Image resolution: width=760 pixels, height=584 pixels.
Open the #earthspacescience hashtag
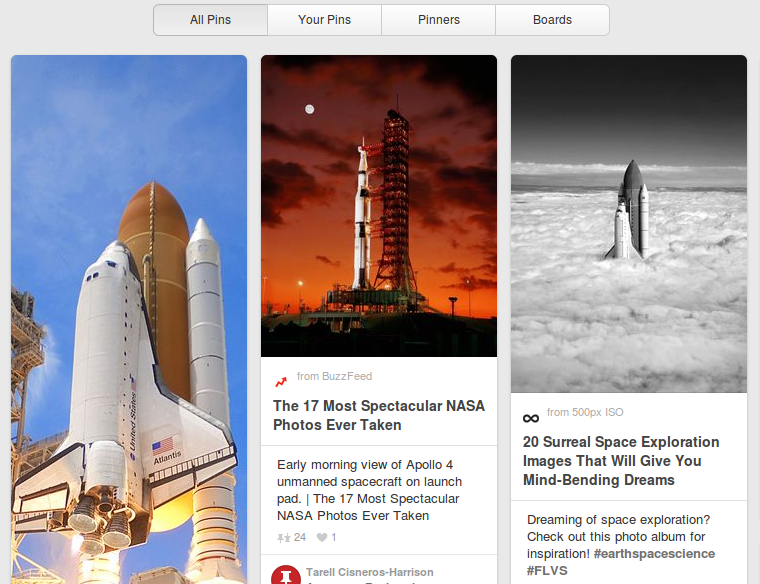pos(654,553)
